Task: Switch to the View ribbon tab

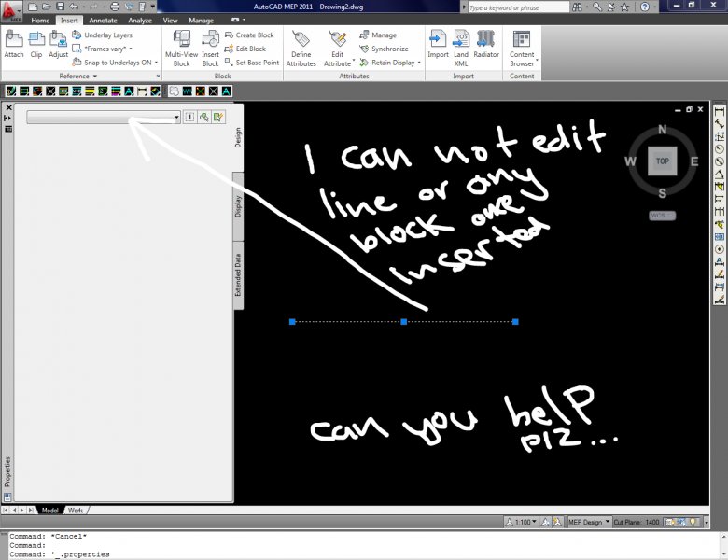Action: click(x=170, y=21)
